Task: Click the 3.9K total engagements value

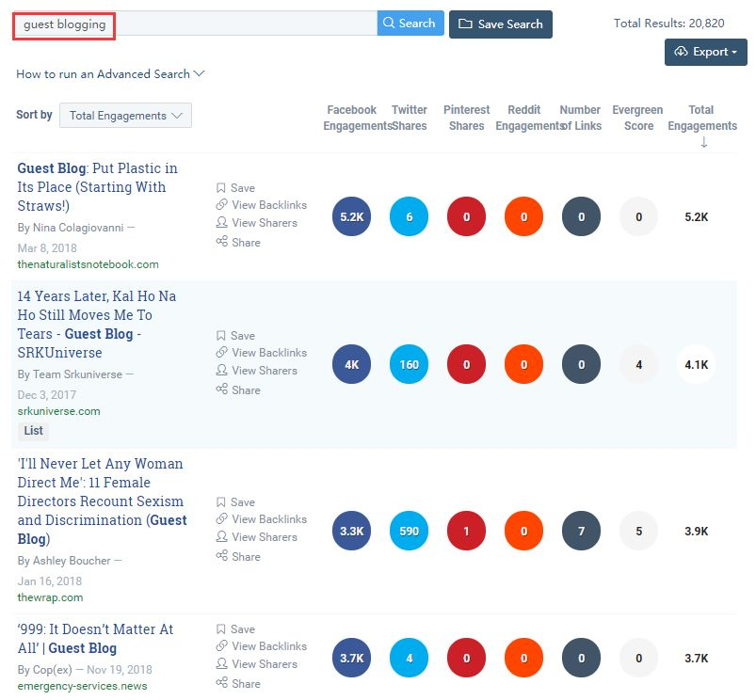Action: click(x=696, y=532)
